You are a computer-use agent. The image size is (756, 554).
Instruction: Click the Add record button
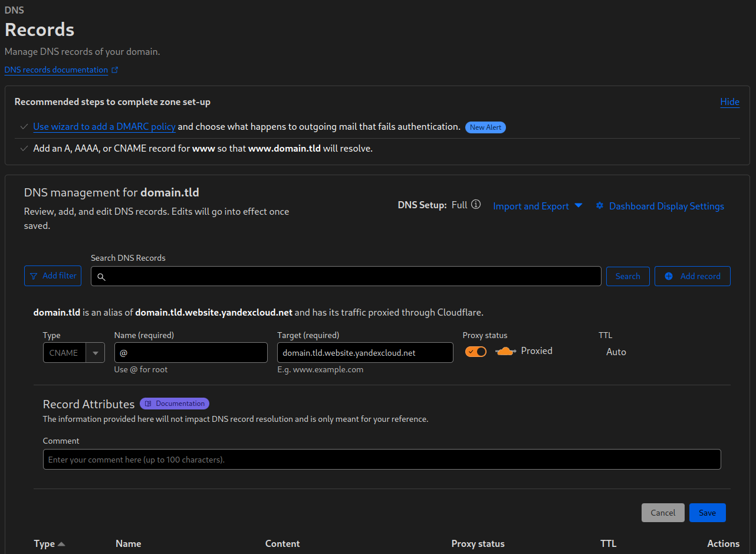coord(692,276)
